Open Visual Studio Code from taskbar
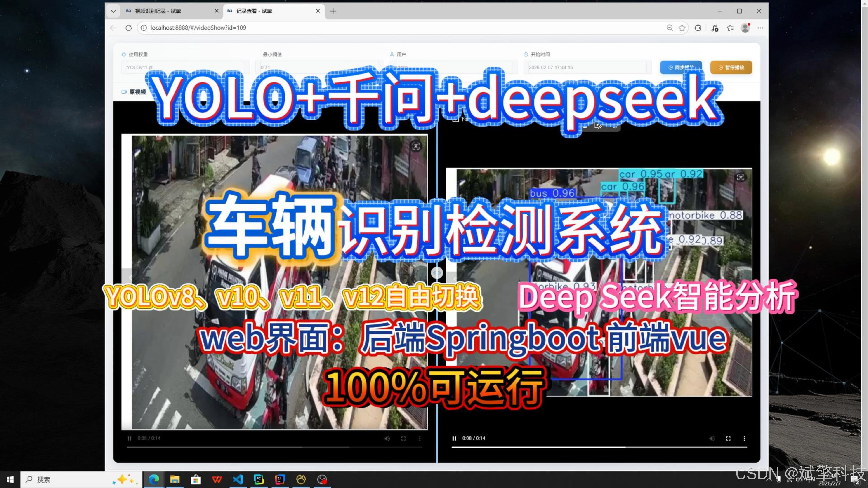Image resolution: width=868 pixels, height=488 pixels. 238,479
